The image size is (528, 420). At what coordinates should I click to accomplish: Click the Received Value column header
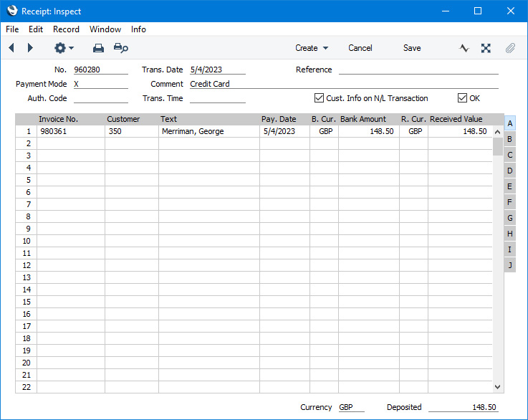point(456,119)
